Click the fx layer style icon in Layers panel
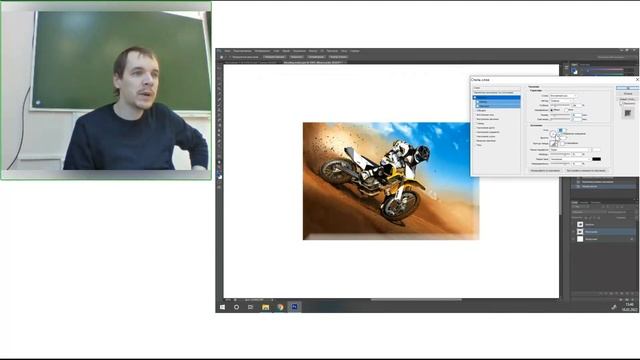Viewport: 640px width, 360px height. (x=606, y=293)
